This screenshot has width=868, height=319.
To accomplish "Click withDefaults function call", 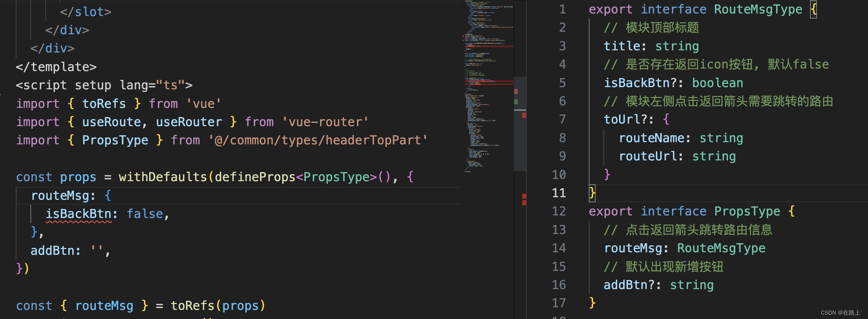I will pyautogui.click(x=163, y=177).
